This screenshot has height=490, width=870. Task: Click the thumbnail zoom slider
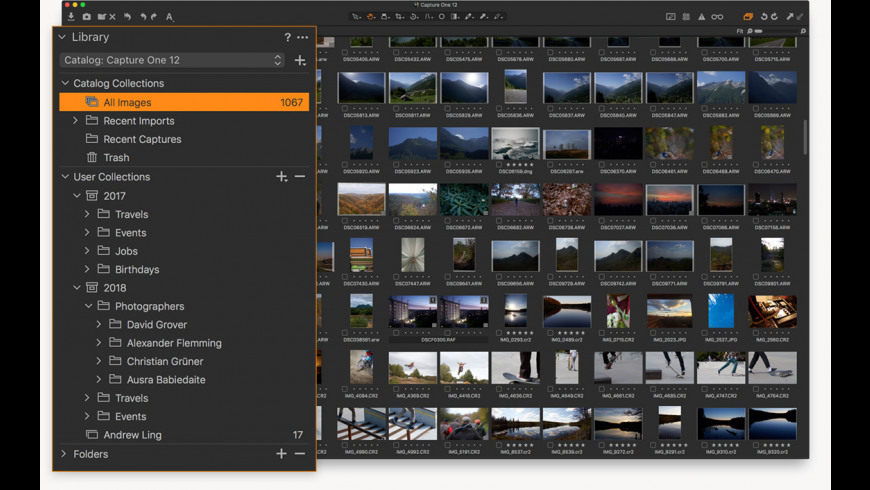tap(758, 32)
